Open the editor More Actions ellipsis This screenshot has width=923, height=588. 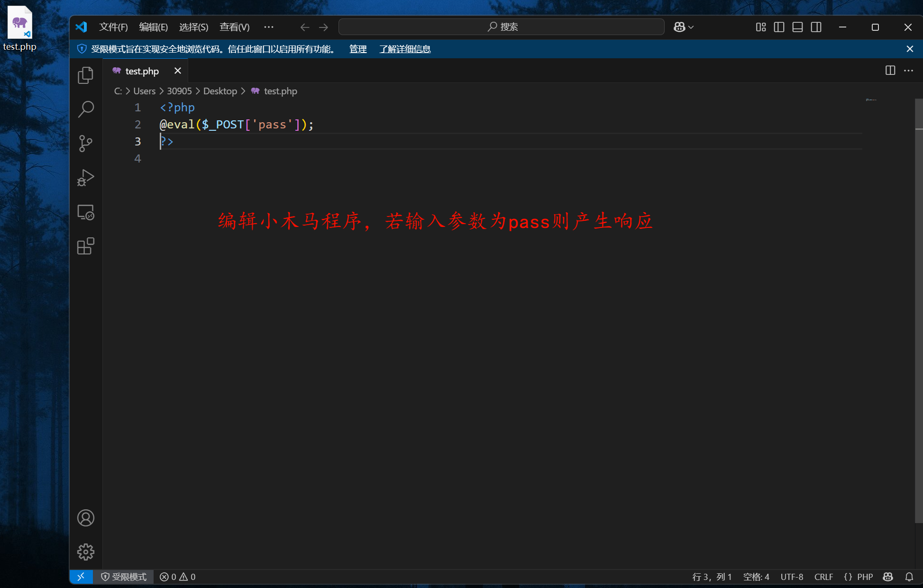tap(908, 71)
